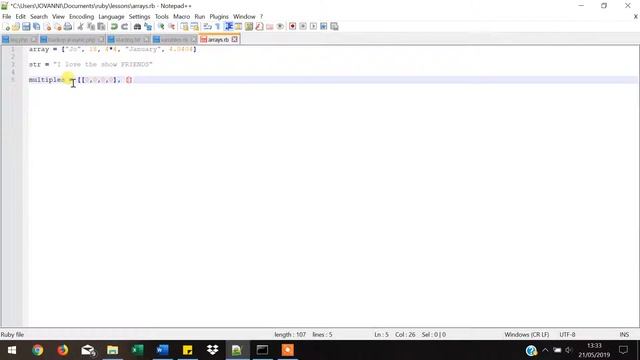
Task: Click the Cut scissors icon
Action: coord(80,27)
